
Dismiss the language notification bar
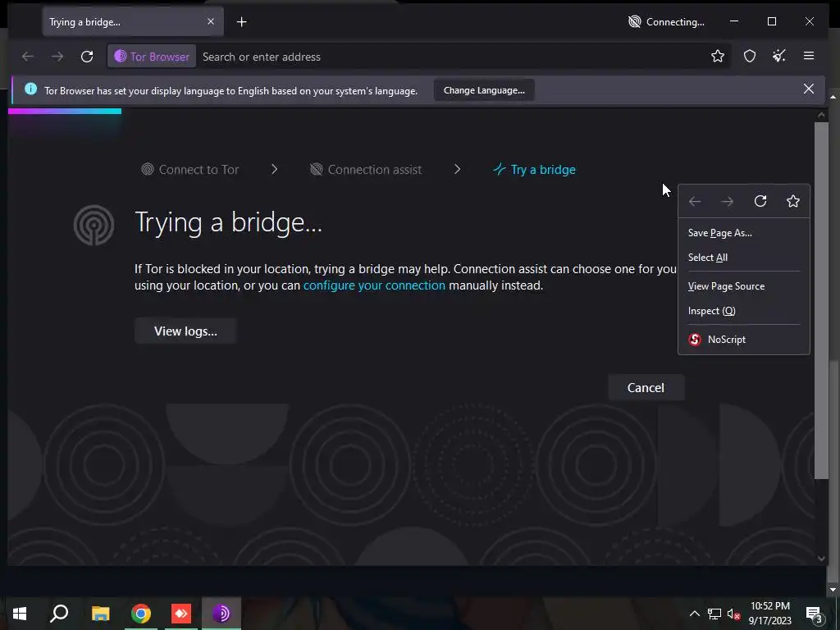click(x=808, y=89)
